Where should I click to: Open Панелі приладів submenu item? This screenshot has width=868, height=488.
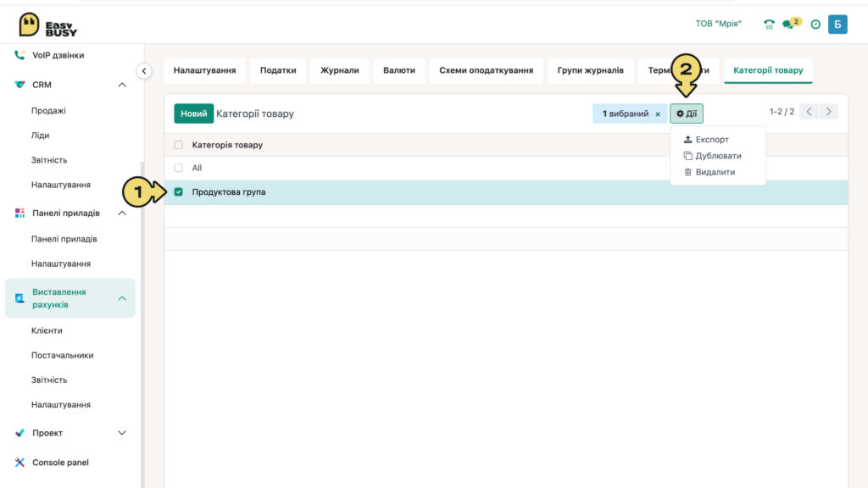[64, 239]
